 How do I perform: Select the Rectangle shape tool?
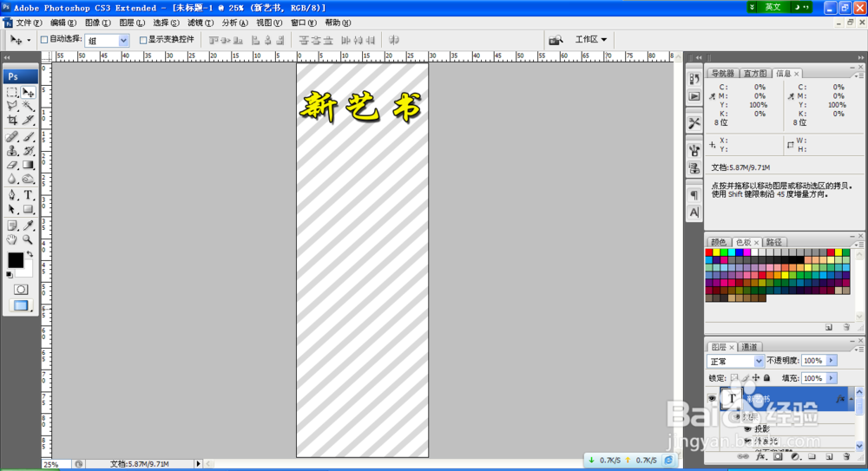click(28, 209)
